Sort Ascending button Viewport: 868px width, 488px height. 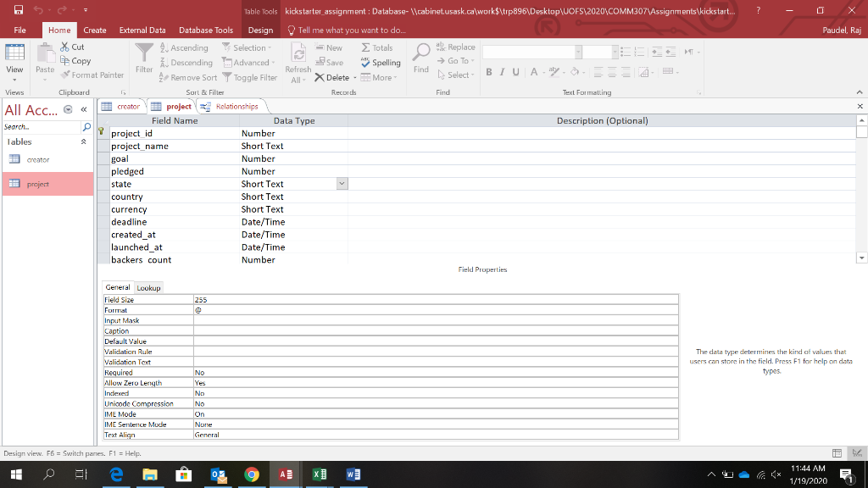point(184,47)
